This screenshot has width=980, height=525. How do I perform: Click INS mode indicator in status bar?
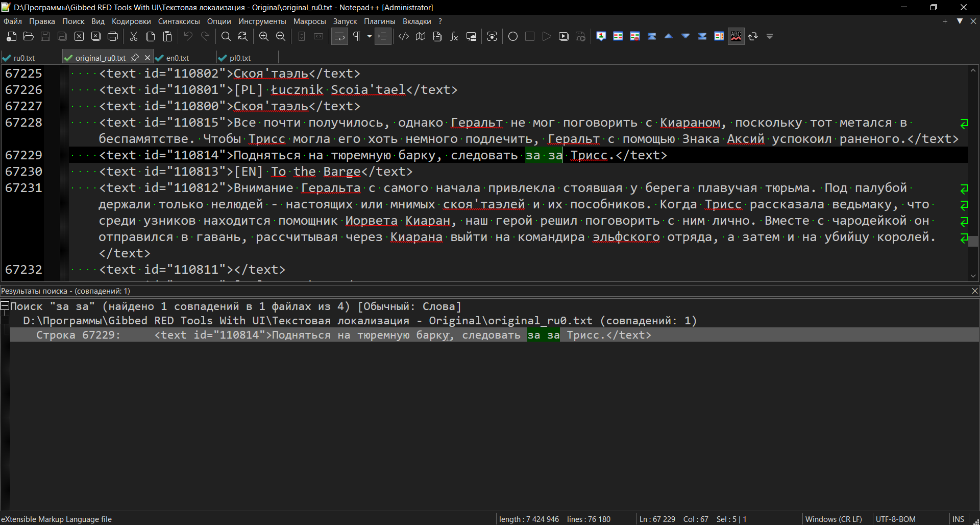coord(958,519)
